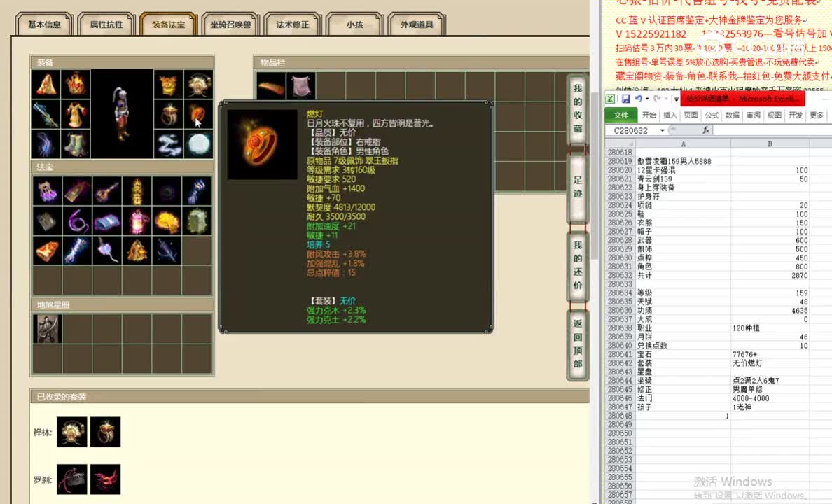Switch to the 坐骑召唤兽 tab

click(230, 24)
